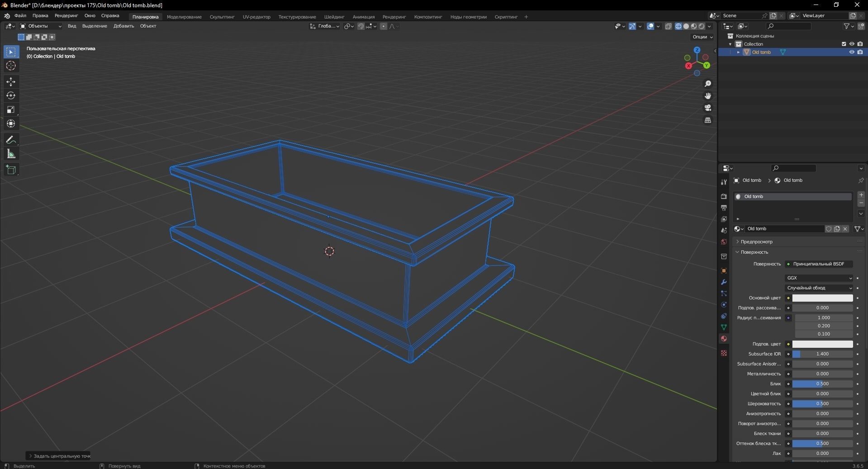Switch to material preview shading
The image size is (868, 469).
pos(694,26)
